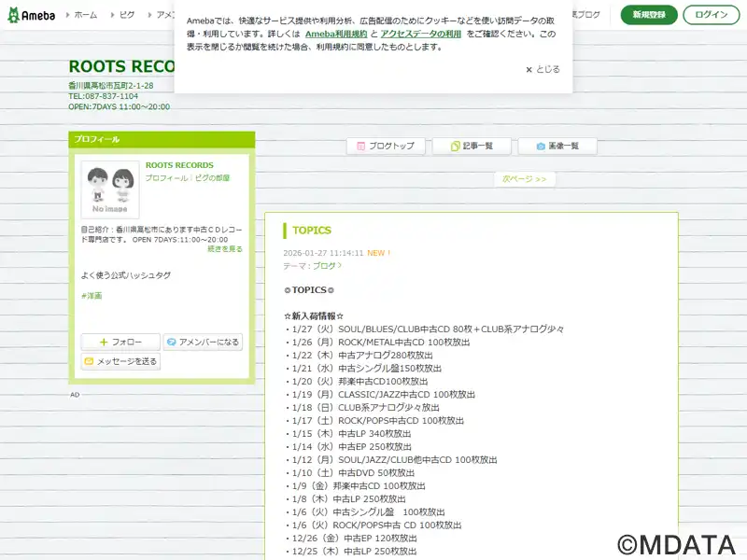Viewport: 747px width, 560px height.
Task: Open the #洋画 hashtag
Action: [x=92, y=296]
